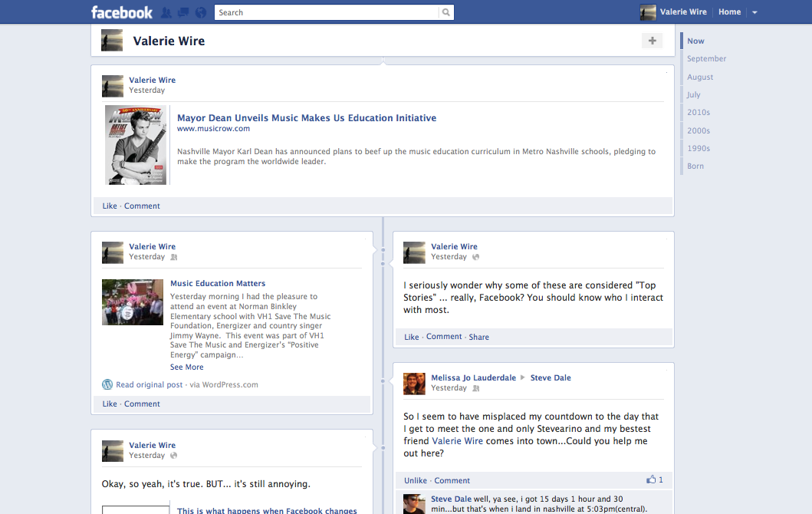Open the messages icon in top bar
This screenshot has height=514, width=812.
[x=183, y=12]
